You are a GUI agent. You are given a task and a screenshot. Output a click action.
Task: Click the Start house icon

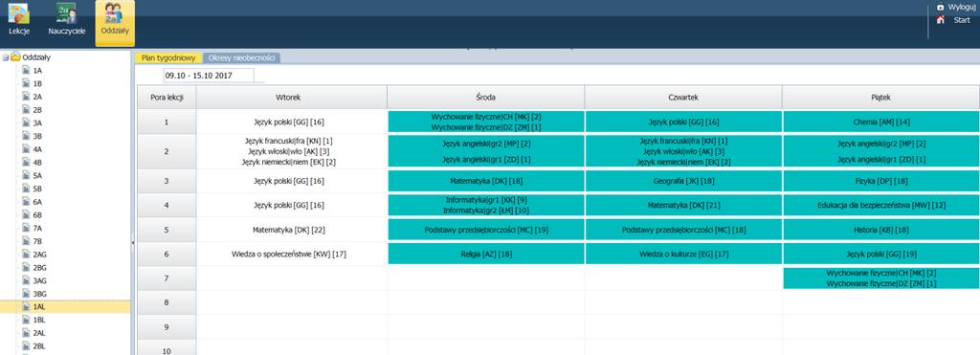[x=940, y=20]
